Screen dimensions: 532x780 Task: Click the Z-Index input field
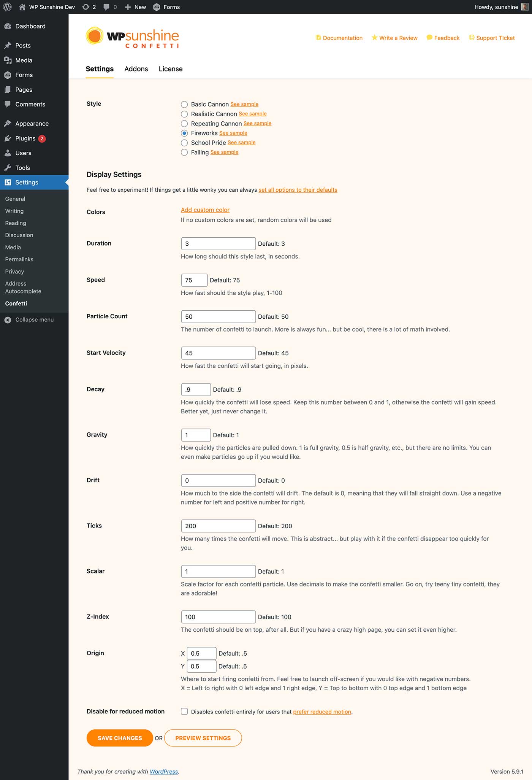[218, 617]
